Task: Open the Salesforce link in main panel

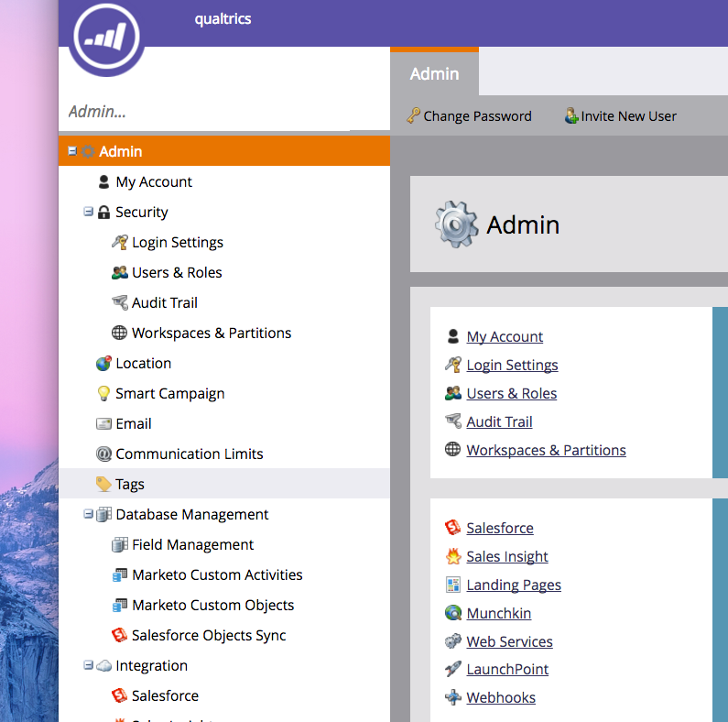Action: pyautogui.click(x=500, y=528)
